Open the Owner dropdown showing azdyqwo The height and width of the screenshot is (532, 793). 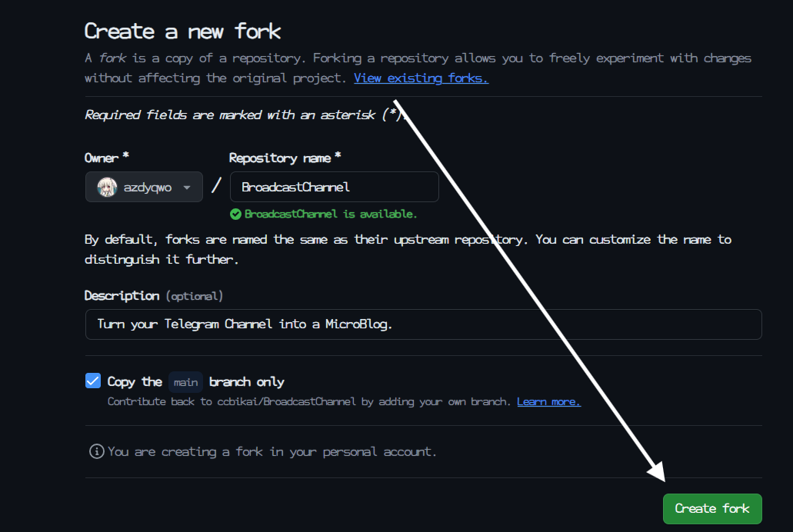[x=144, y=187]
